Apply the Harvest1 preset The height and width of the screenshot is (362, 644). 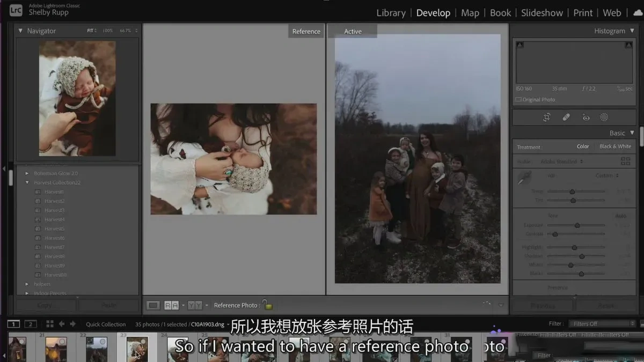click(54, 192)
